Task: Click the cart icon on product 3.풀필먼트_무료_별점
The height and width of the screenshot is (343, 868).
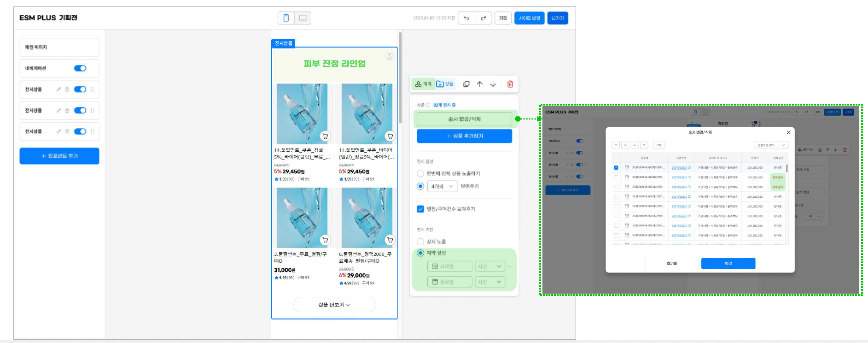Action: pos(326,240)
